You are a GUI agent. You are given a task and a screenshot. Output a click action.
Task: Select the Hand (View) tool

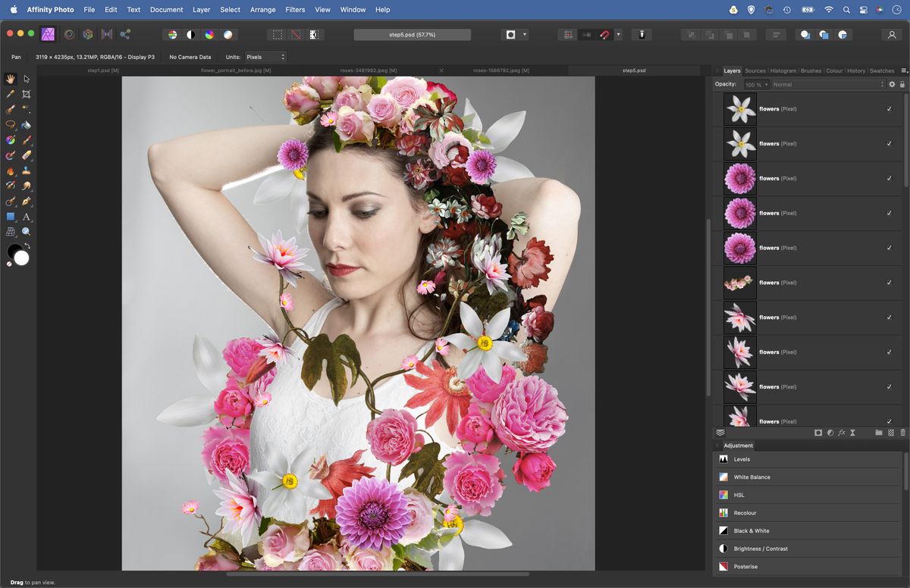[x=11, y=79]
